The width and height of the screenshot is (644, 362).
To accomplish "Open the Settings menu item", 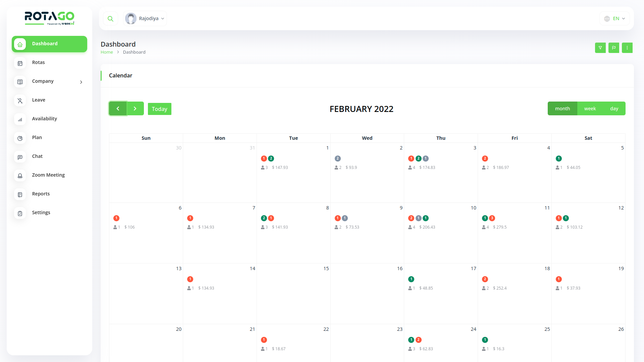I will point(41,213).
